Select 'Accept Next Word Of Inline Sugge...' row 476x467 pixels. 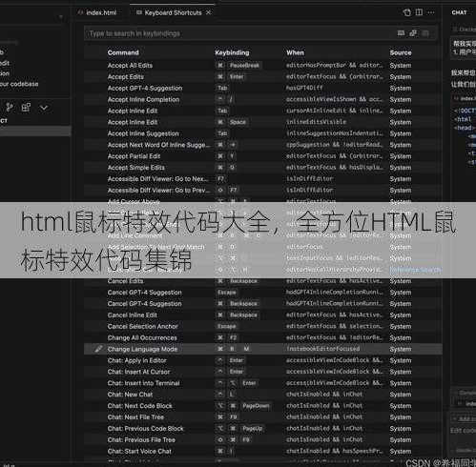pyautogui.click(x=263, y=145)
